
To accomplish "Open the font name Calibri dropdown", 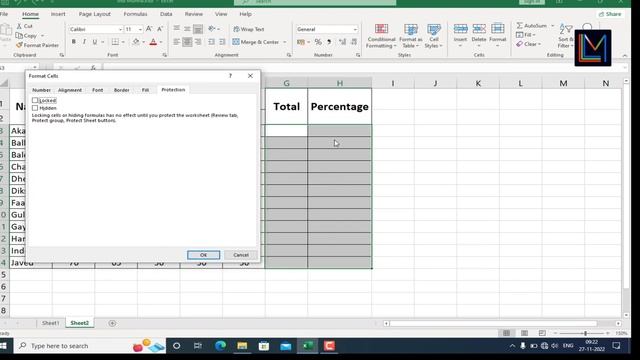I will 120,29.
